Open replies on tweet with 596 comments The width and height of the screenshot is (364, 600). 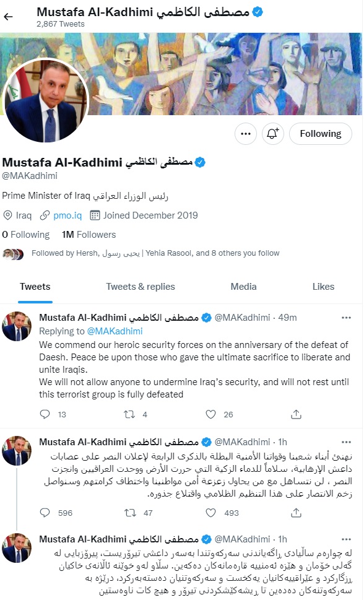[45, 512]
